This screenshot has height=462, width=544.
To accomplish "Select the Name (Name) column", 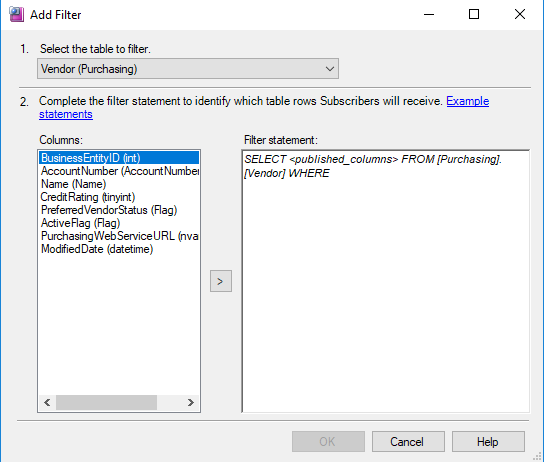I will [119, 184].
